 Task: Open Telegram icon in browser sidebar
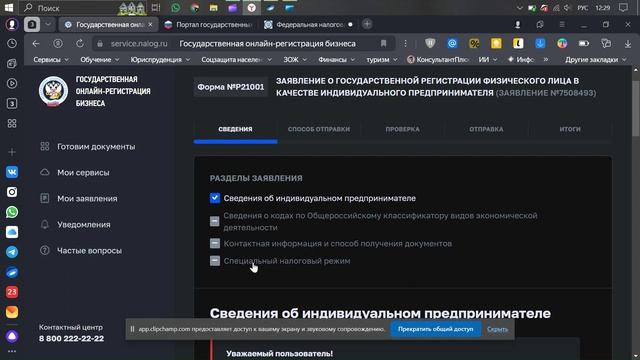[12, 252]
